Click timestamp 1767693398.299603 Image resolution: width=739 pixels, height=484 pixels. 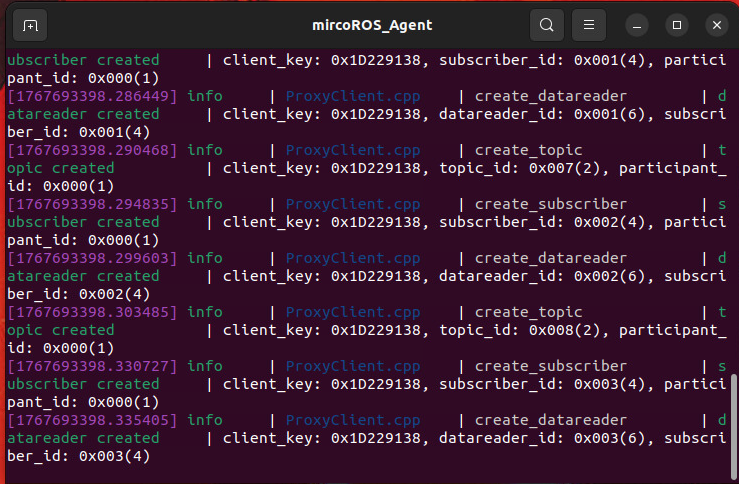click(92, 258)
